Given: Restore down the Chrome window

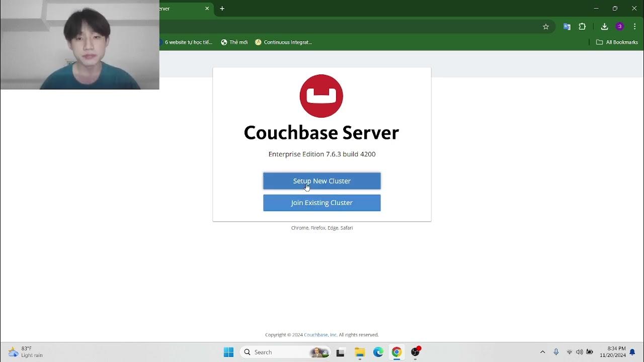Looking at the screenshot, I should 615,9.
